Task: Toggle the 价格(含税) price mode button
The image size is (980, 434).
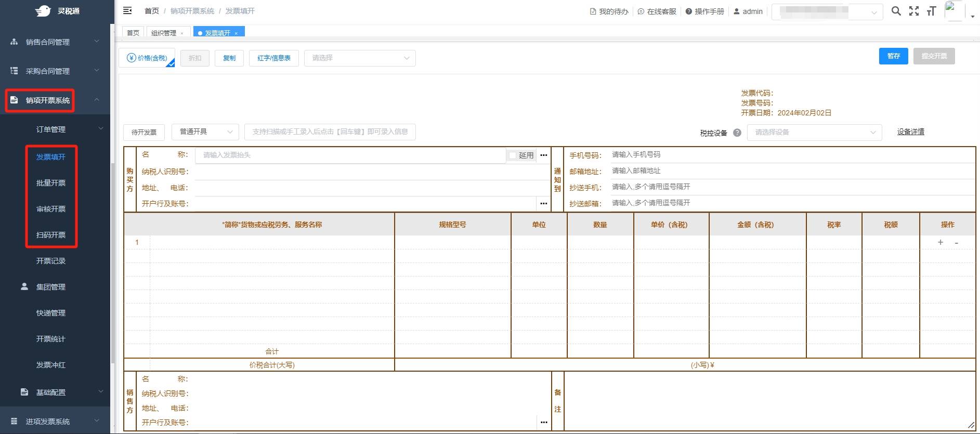Action: pyautogui.click(x=147, y=58)
